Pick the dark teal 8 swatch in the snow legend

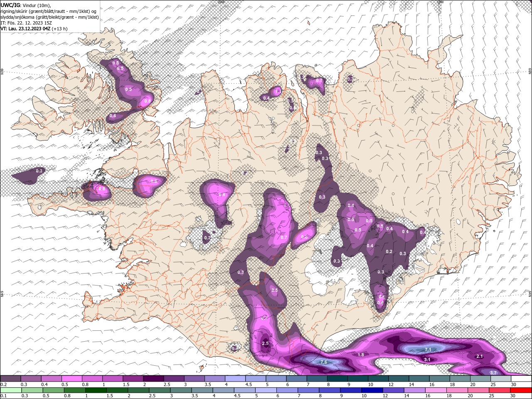tap(337, 378)
